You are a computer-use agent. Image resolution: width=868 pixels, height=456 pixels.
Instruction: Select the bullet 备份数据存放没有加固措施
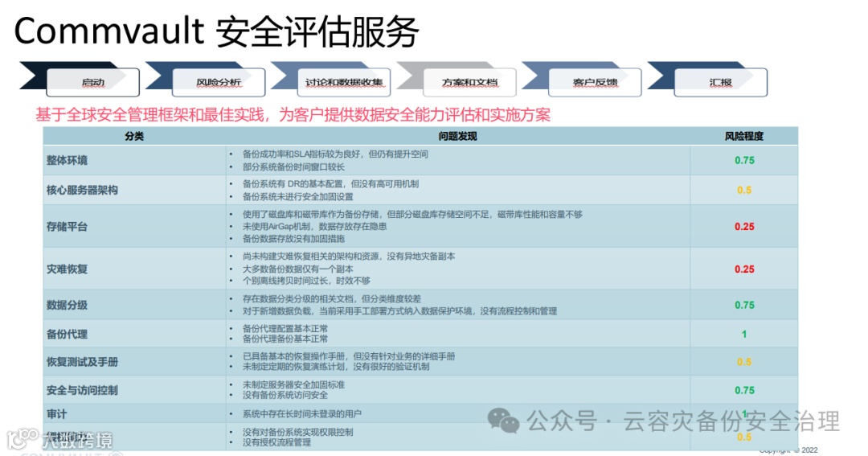point(293,239)
